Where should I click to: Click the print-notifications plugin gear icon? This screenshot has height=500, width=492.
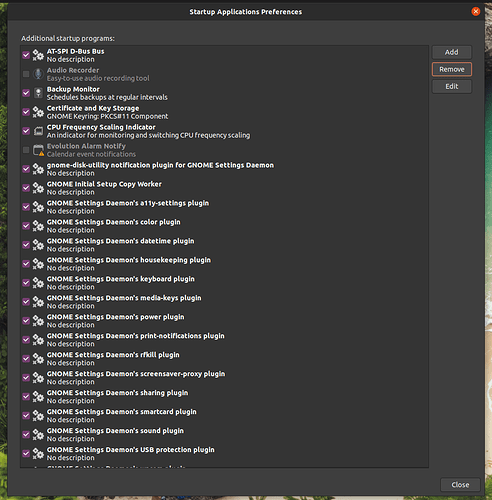(38, 340)
